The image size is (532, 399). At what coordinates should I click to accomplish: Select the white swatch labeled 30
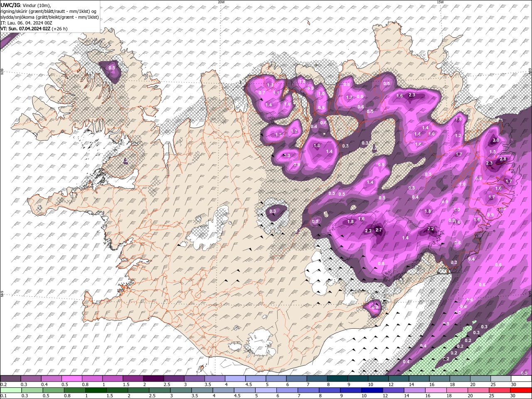(x=521, y=379)
